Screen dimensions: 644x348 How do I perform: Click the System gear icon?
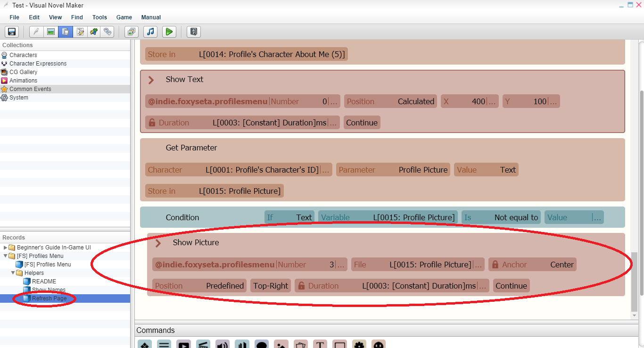[5, 98]
